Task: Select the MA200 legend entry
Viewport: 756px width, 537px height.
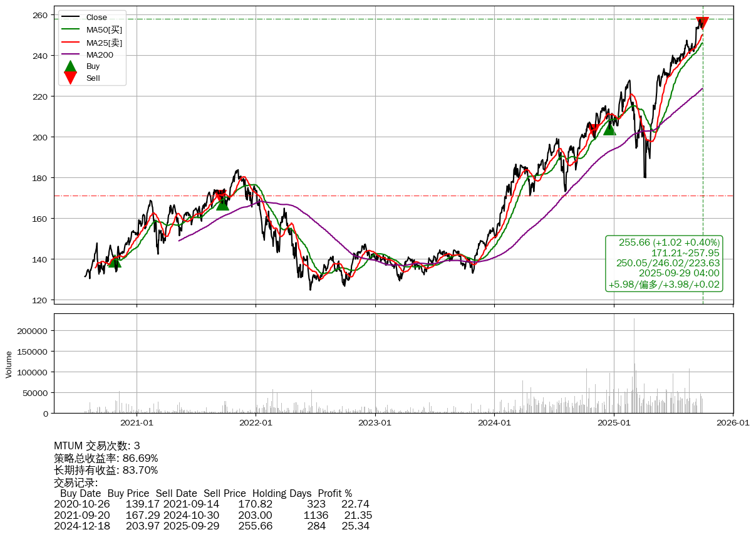Action: (x=100, y=55)
